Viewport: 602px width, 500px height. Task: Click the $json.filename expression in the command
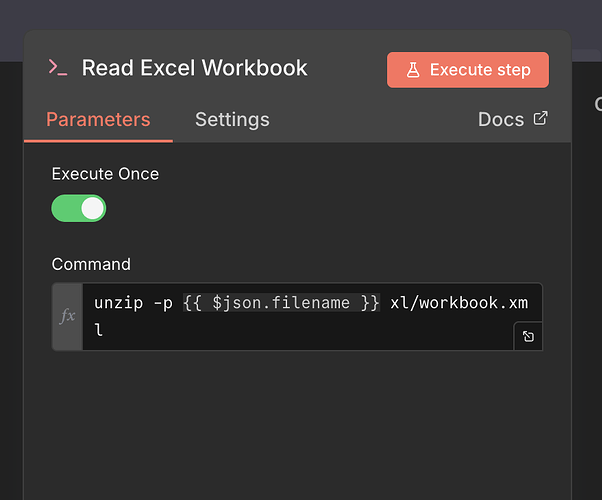pos(281,303)
